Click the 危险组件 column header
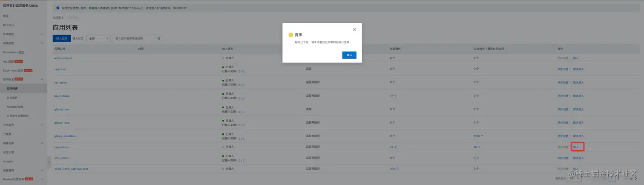The width and height of the screenshot is (644, 185). pos(395,49)
